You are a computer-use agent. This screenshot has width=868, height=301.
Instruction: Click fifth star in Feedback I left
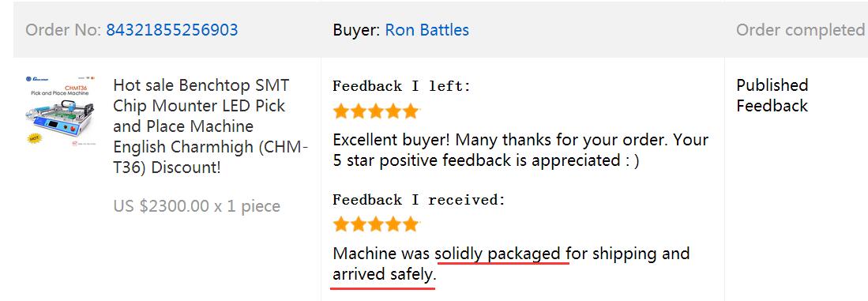[x=411, y=111]
